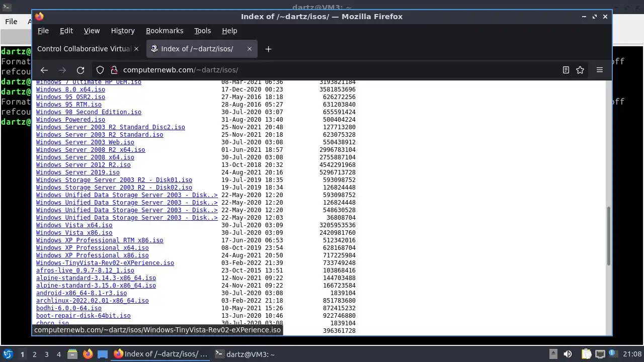Image resolution: width=644 pixels, height=362 pixels.
Task: Open Windows_Powered.iso link
Action: pyautogui.click(x=70, y=120)
